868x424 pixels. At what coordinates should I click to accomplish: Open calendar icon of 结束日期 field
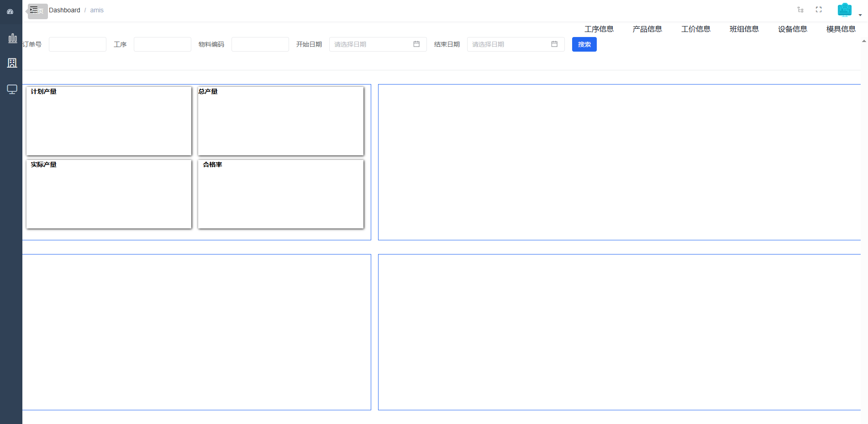click(554, 44)
